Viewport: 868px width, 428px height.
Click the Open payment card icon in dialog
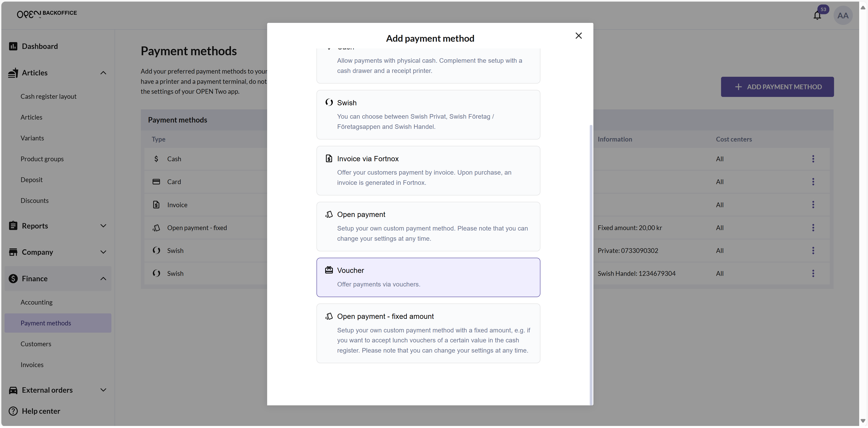tap(329, 214)
